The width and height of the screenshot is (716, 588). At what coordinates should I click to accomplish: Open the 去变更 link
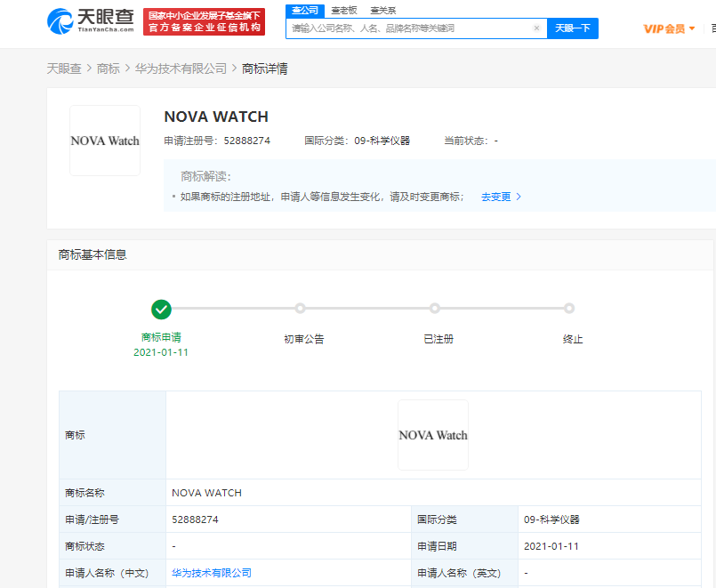pos(496,197)
